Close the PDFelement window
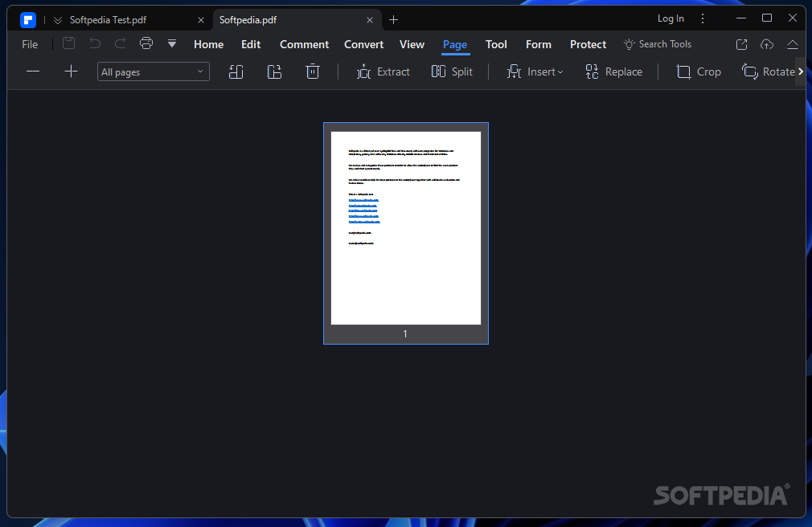This screenshot has height=527, width=812. (793, 18)
